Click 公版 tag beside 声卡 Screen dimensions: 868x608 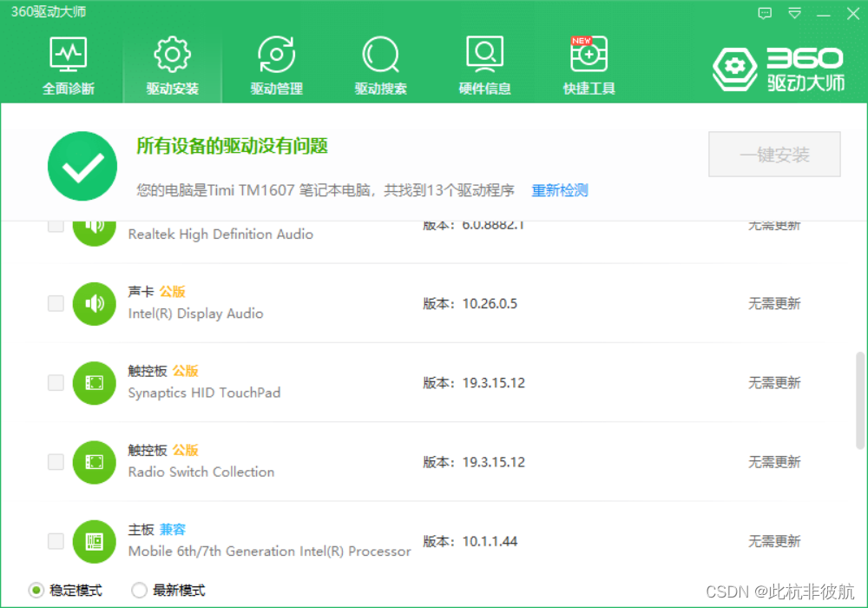(172, 292)
